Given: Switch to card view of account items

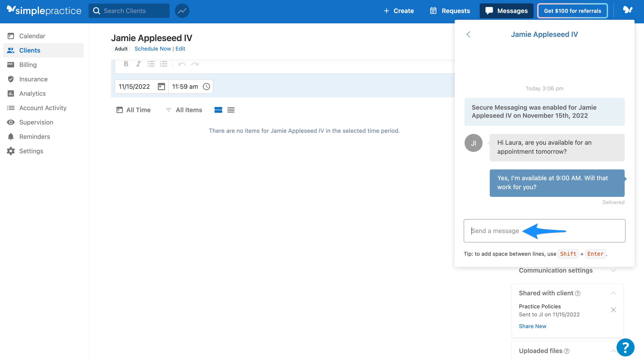Looking at the screenshot, I should 218,110.
